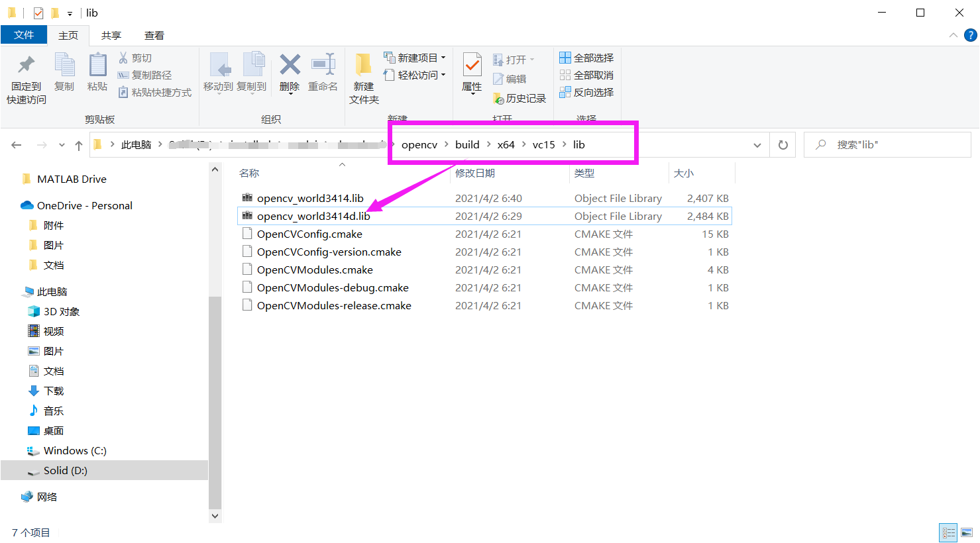Navigate to vc15 in the breadcrumb path
Screen dimensions: 980x543
tap(543, 144)
